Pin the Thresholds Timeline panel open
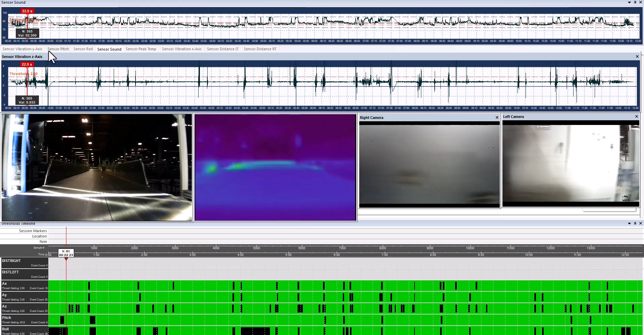The height and width of the screenshot is (335, 644). point(635,223)
